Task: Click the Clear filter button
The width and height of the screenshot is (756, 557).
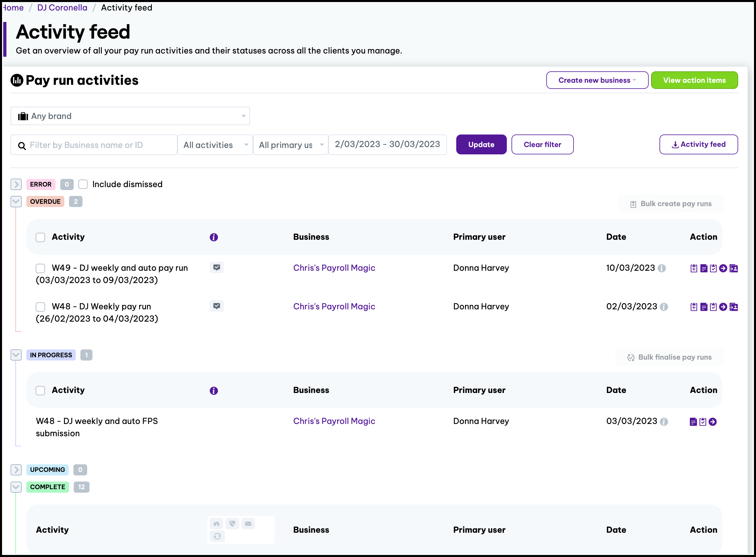Action: coord(542,145)
